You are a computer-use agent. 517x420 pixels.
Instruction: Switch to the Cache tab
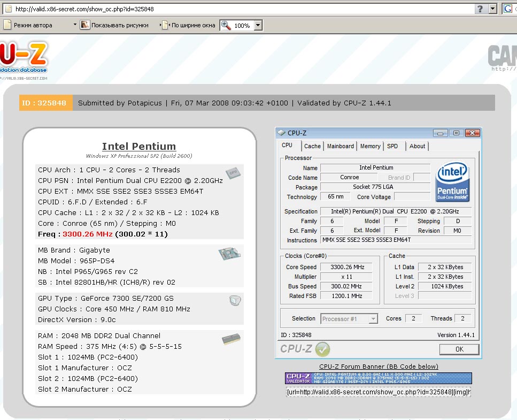click(x=312, y=146)
